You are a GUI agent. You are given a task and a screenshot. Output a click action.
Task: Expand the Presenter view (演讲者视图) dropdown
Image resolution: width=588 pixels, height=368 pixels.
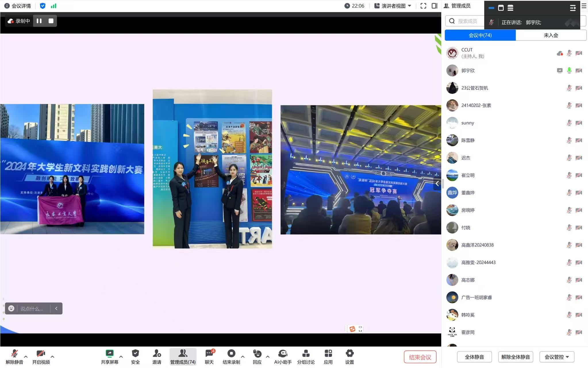tap(393, 6)
